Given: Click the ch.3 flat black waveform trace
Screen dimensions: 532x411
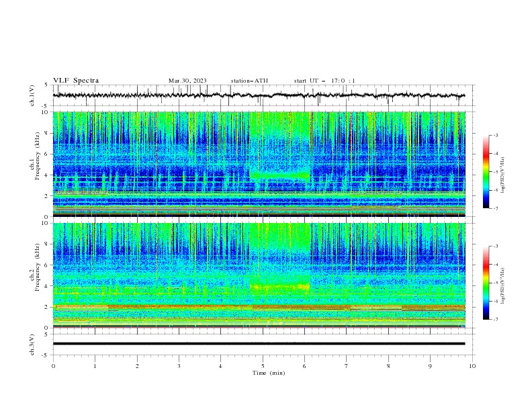Looking at the screenshot, I should click(259, 344).
